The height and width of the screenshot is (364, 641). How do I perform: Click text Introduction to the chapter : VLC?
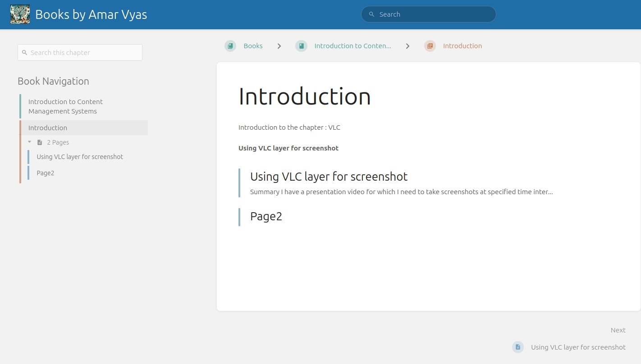pos(289,127)
